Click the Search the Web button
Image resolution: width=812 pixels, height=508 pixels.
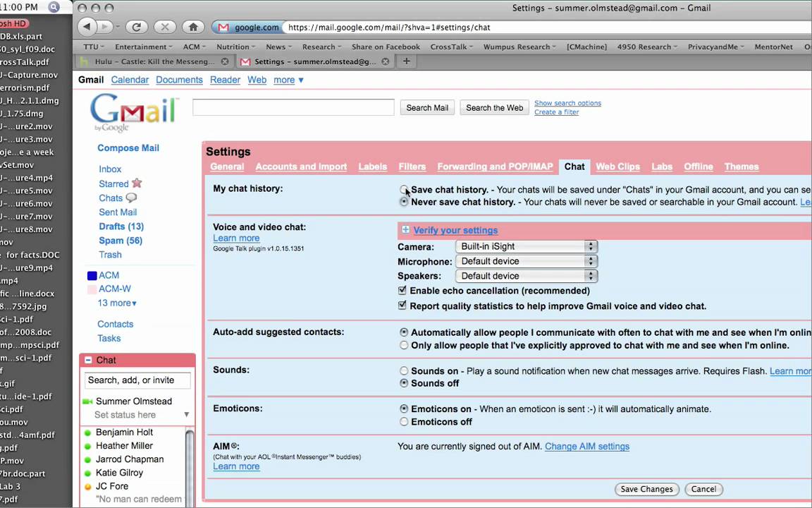click(495, 107)
